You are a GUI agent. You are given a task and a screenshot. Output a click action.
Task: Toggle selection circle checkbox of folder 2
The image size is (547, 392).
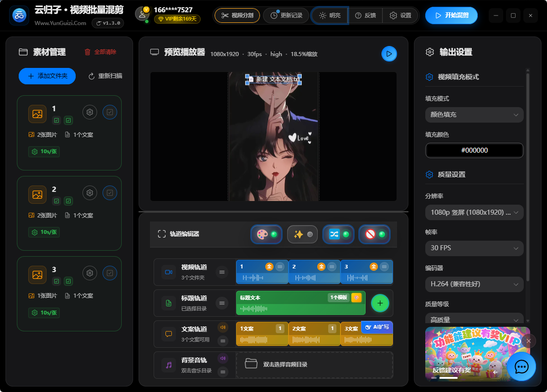click(x=110, y=193)
